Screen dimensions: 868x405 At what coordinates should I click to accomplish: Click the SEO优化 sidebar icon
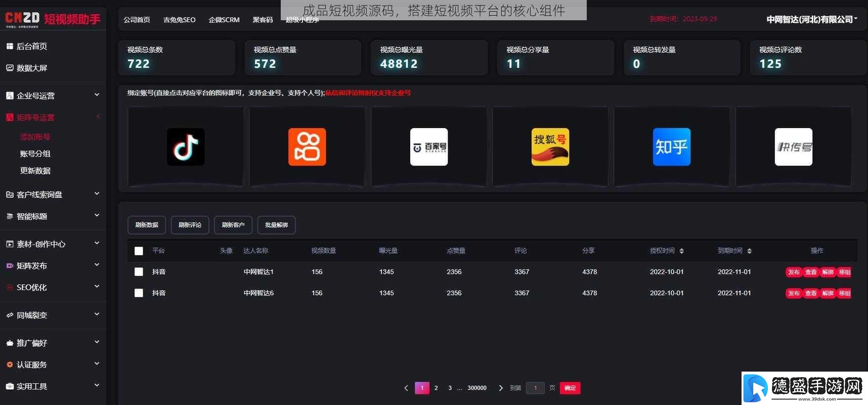(10, 287)
